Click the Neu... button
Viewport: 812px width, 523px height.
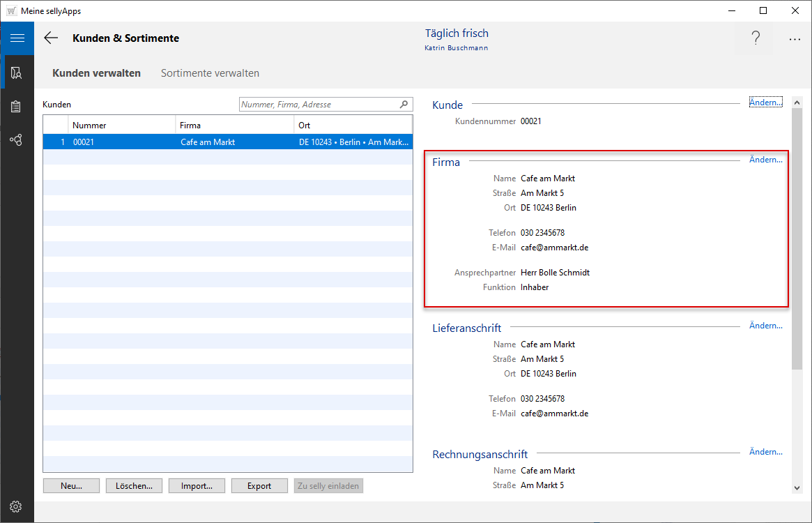click(x=71, y=486)
